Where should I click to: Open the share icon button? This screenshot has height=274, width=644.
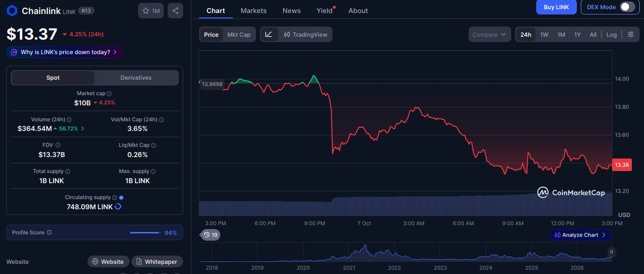click(175, 11)
